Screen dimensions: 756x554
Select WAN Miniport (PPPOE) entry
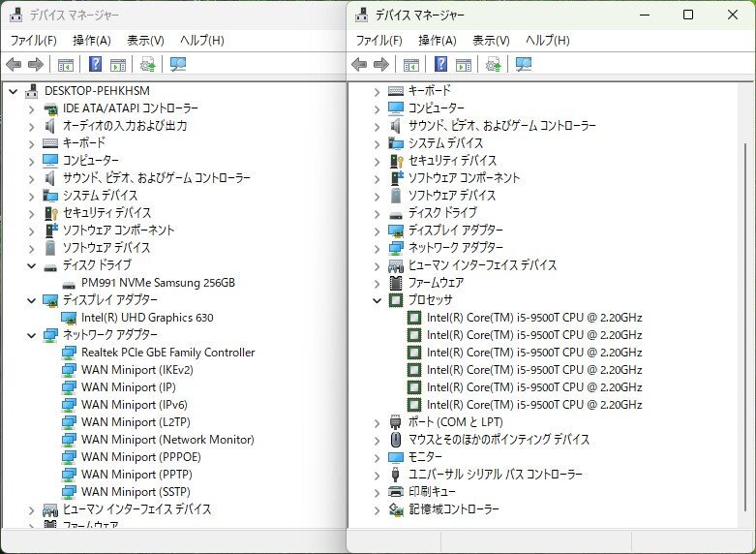click(141, 457)
